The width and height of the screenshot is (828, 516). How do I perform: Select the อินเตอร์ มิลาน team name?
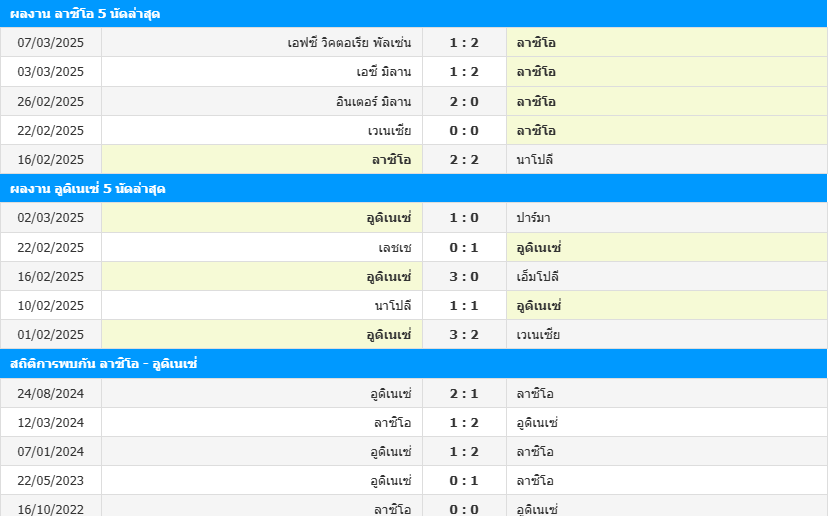[x=374, y=101]
